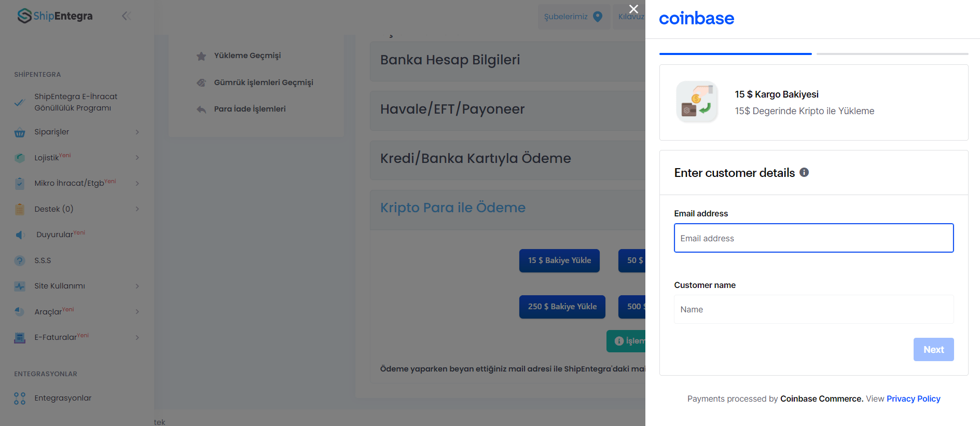Expand the Lojistik menu arrow

point(137,158)
